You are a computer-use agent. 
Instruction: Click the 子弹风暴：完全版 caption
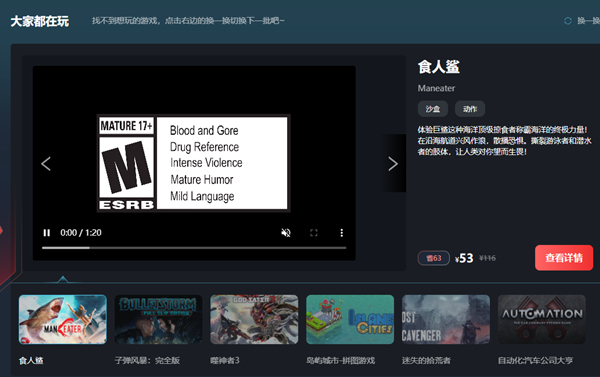pyautogui.click(x=147, y=361)
